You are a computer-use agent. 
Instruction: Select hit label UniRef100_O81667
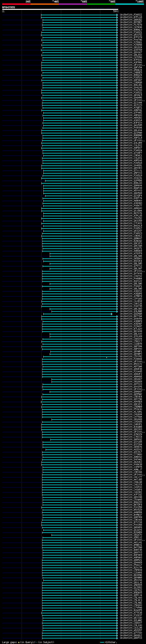(131, 379)
